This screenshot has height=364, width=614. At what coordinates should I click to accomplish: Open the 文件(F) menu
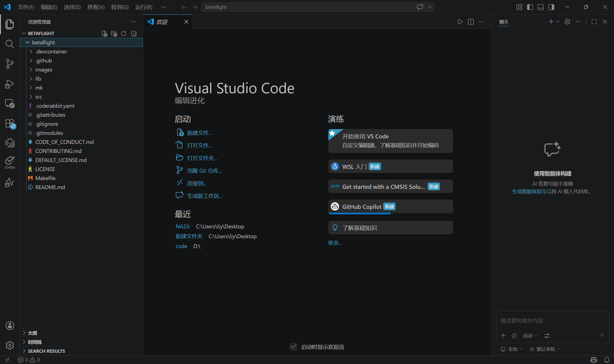[26, 7]
